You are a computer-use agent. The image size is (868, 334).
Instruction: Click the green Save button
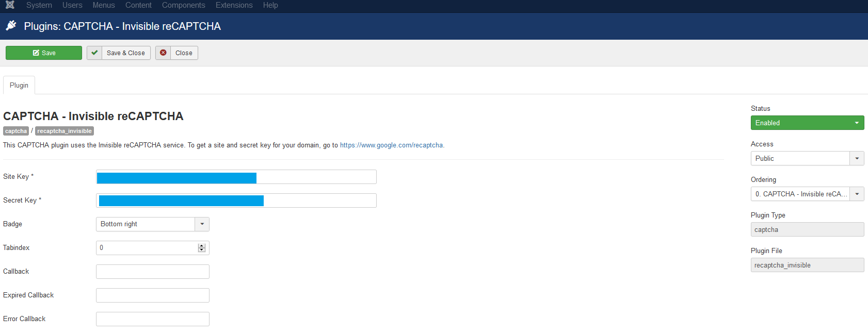coord(44,53)
